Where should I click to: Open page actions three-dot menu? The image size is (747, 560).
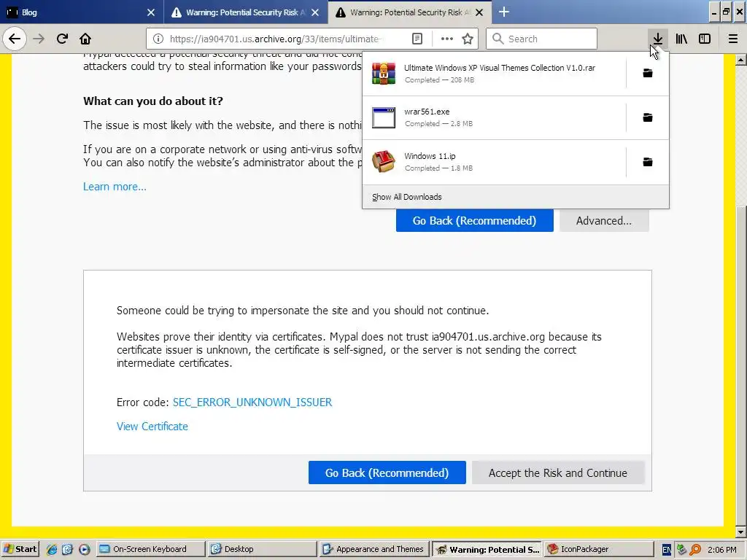[x=447, y=39]
